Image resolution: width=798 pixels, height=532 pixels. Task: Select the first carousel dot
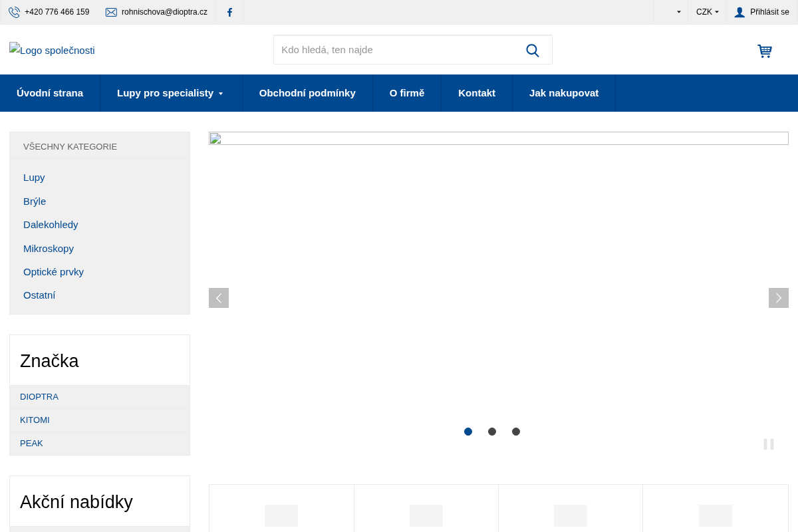[x=468, y=432]
